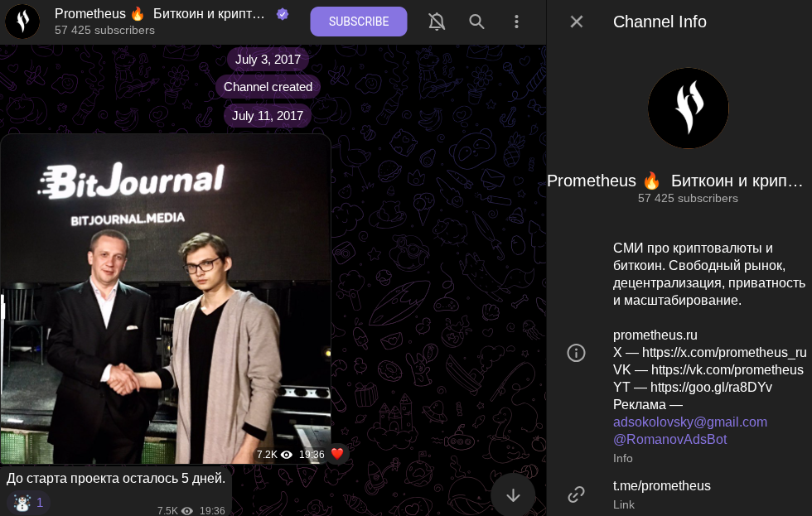This screenshot has width=812, height=516.
Task: Open the three-dot more options menu
Action: [515, 22]
